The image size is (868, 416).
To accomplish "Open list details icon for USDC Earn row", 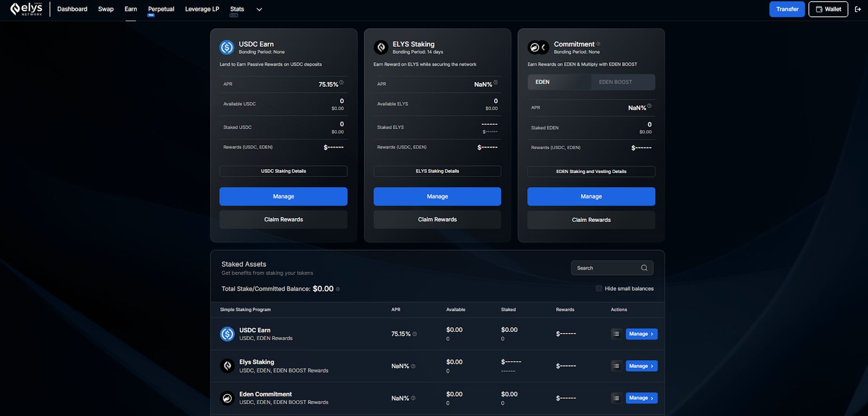I will [616, 334].
